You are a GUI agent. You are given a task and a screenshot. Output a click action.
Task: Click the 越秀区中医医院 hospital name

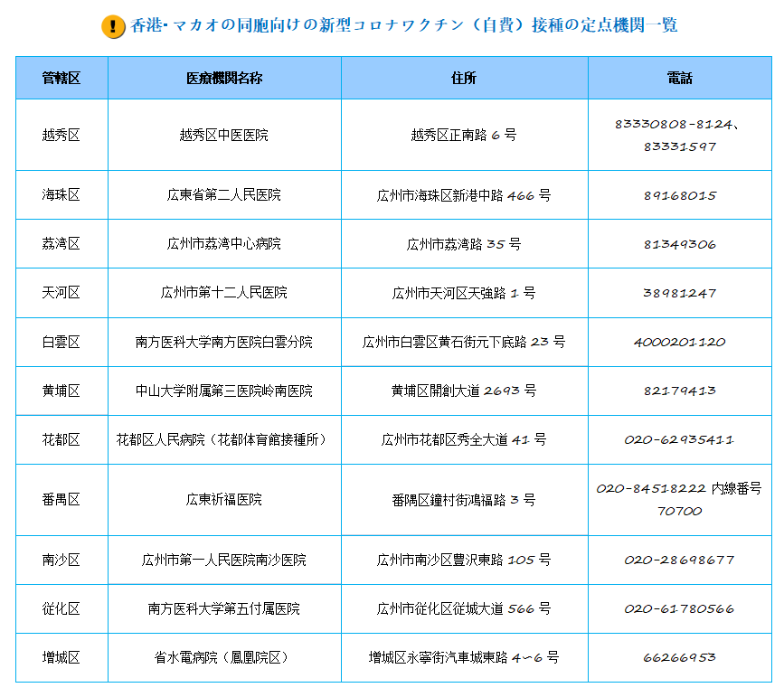tap(224, 135)
